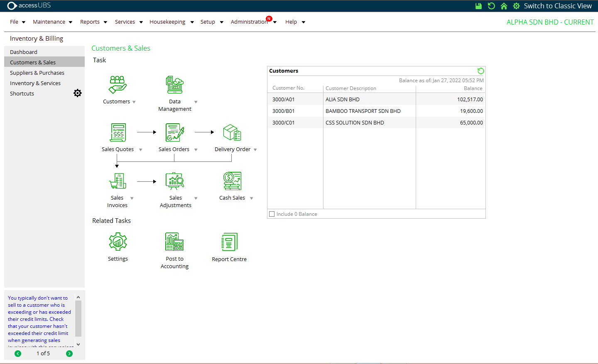Open the Customers task icon
The width and height of the screenshot is (598, 364).
pos(118,85)
